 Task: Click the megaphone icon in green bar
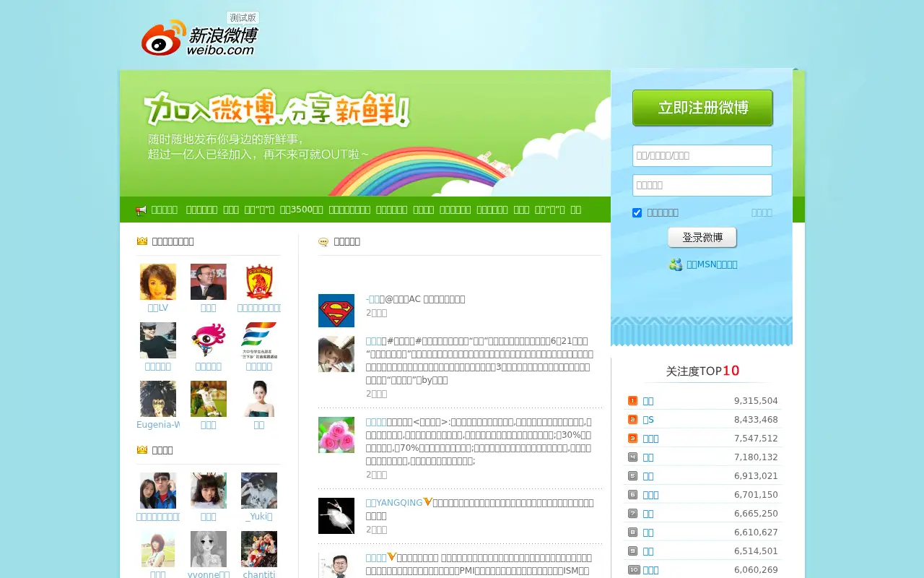[x=141, y=210]
